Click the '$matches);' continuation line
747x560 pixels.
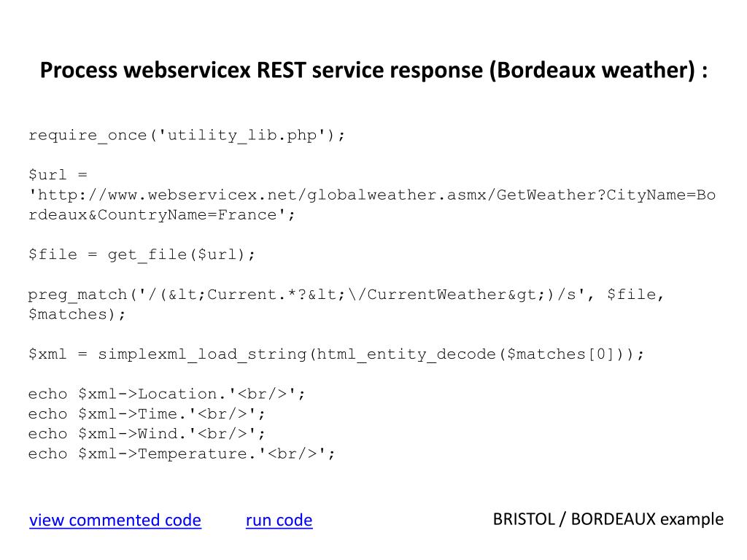tap(77, 315)
